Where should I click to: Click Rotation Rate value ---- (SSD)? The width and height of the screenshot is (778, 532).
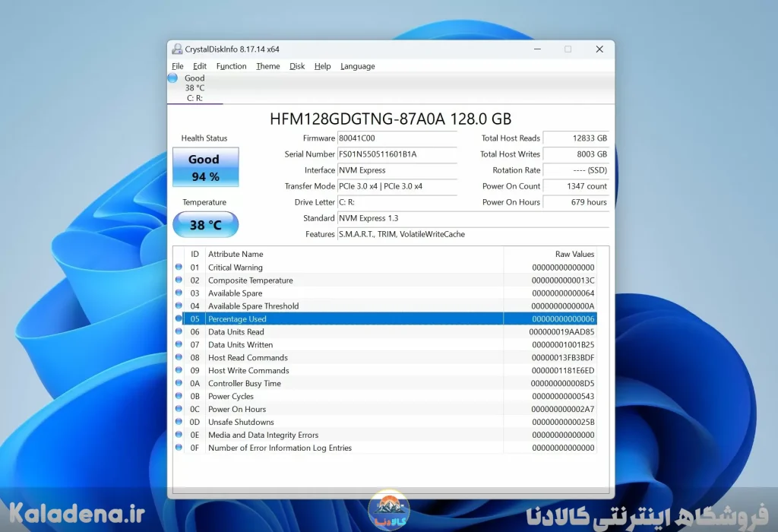pyautogui.click(x=576, y=170)
